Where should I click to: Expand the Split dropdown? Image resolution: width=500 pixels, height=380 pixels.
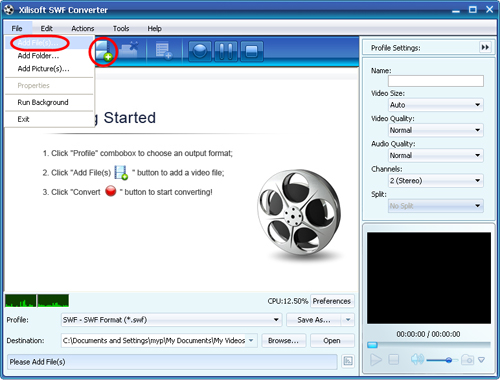478,206
